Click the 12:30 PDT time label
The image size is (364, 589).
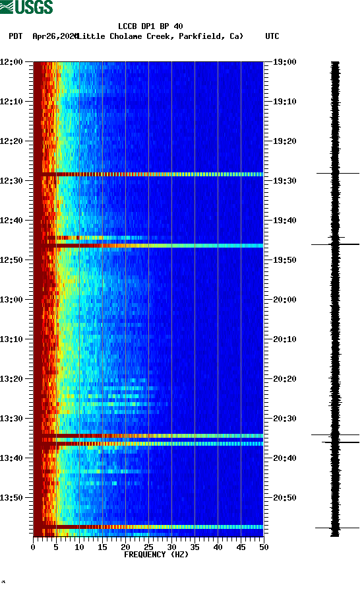tap(11, 181)
